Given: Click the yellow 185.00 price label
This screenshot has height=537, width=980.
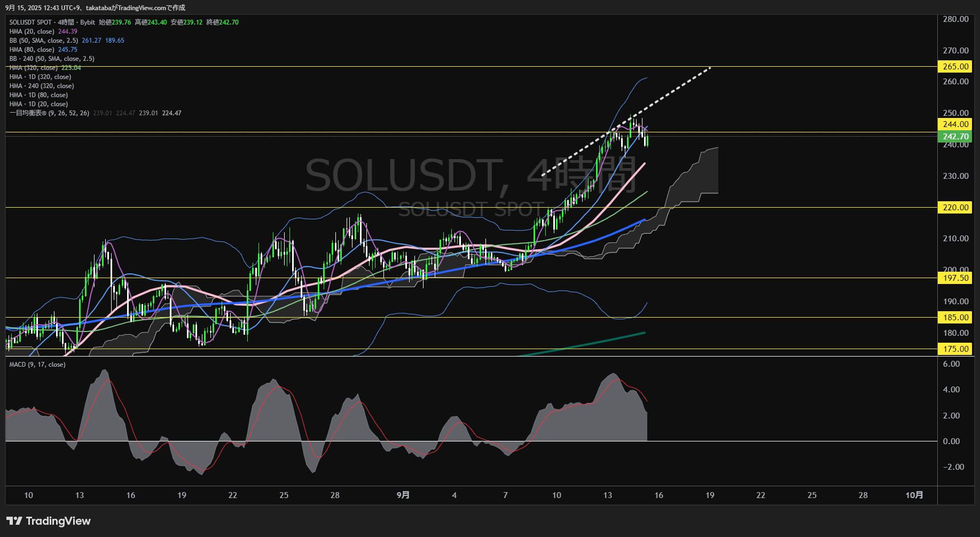Looking at the screenshot, I should point(955,318).
